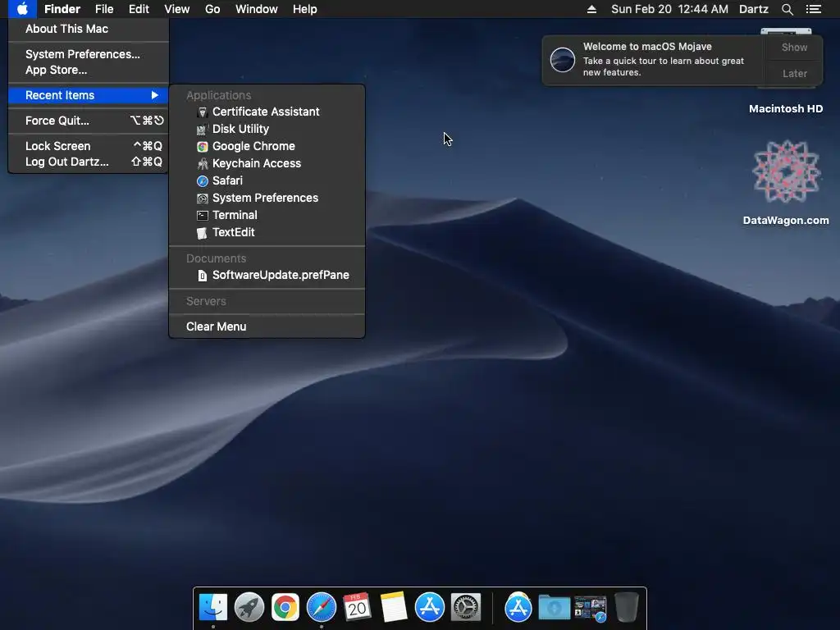Click Show on Mojave welcome notification
The height and width of the screenshot is (630, 840).
(x=794, y=47)
